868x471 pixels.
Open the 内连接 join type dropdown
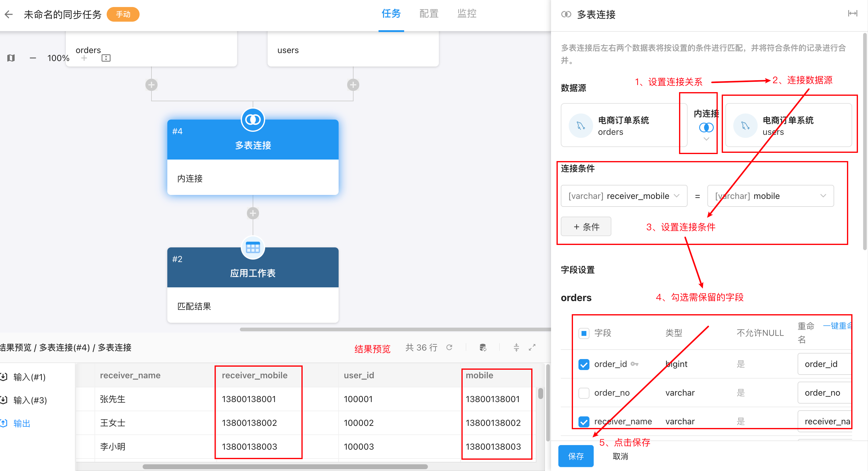(x=706, y=128)
